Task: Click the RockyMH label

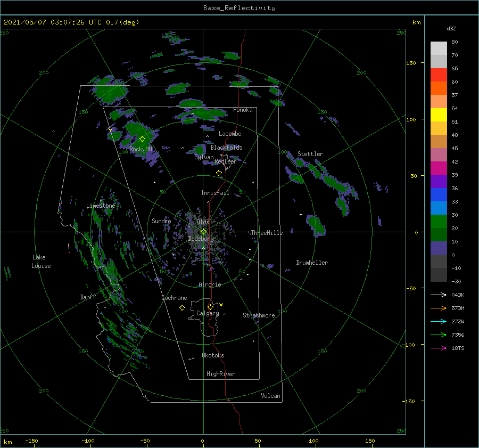Action: tap(141, 149)
